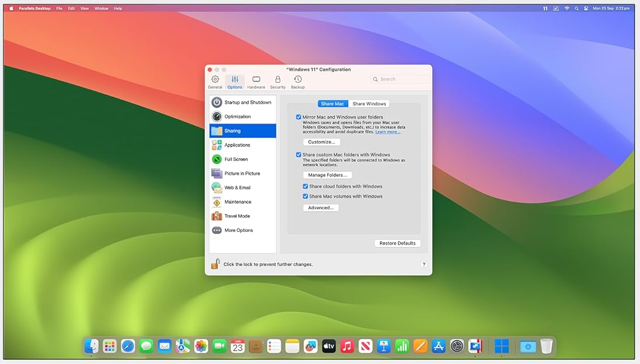
Task: Open Spotlight search in menu bar
Action: pyautogui.click(x=576, y=8)
